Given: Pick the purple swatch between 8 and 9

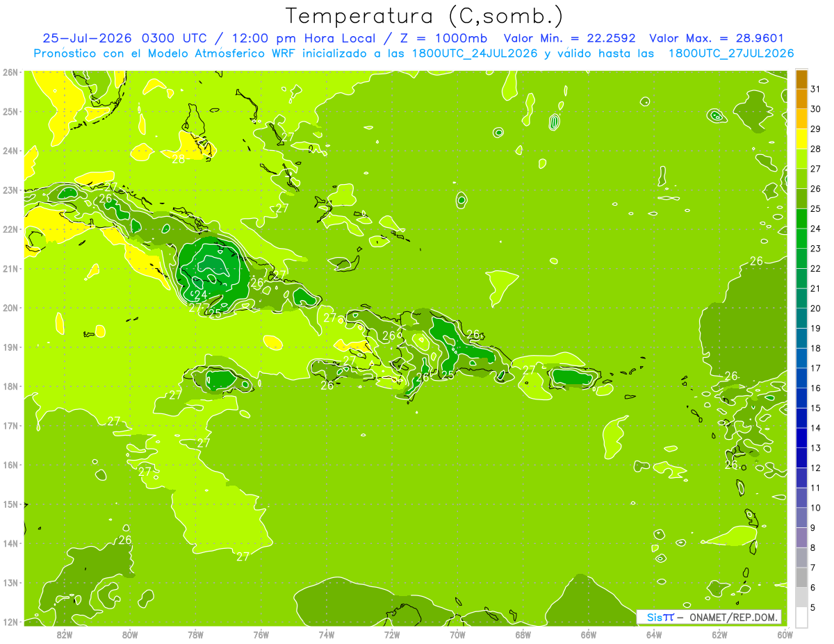Looking at the screenshot, I should (x=801, y=538).
